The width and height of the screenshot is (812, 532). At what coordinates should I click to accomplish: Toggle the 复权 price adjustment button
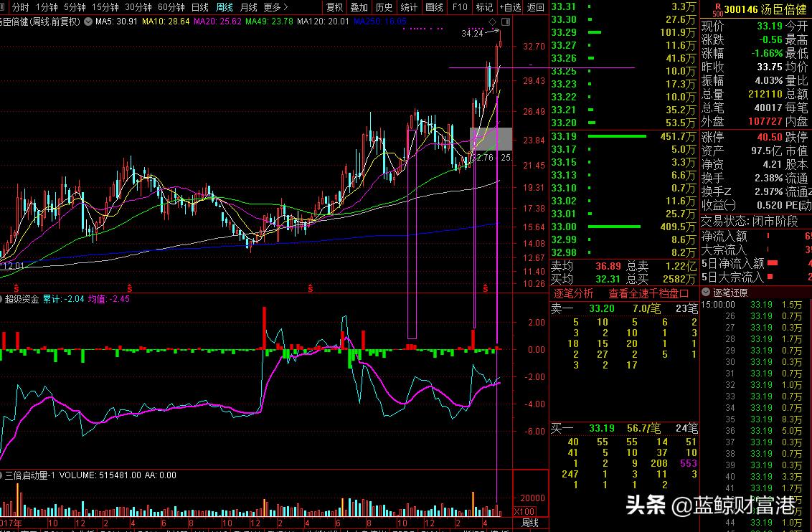point(334,7)
